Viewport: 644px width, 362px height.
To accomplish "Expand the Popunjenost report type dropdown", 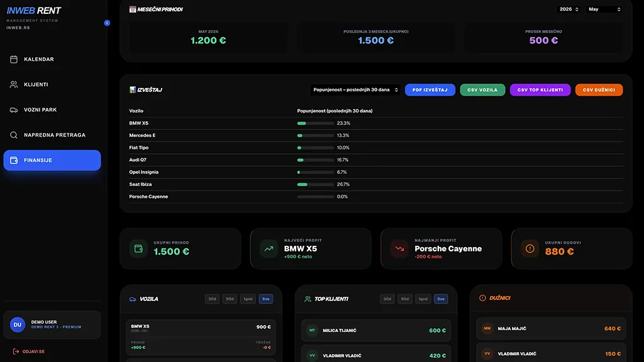I will (355, 90).
